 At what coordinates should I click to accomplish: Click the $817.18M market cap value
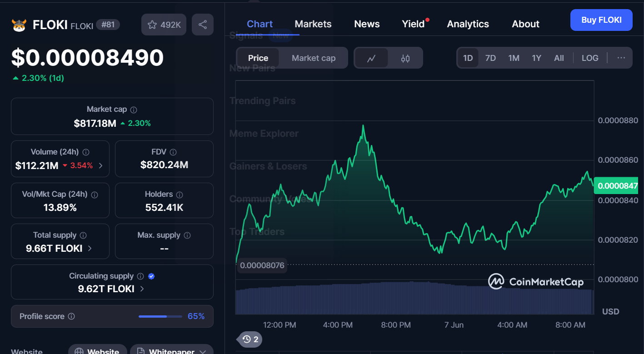coord(95,123)
